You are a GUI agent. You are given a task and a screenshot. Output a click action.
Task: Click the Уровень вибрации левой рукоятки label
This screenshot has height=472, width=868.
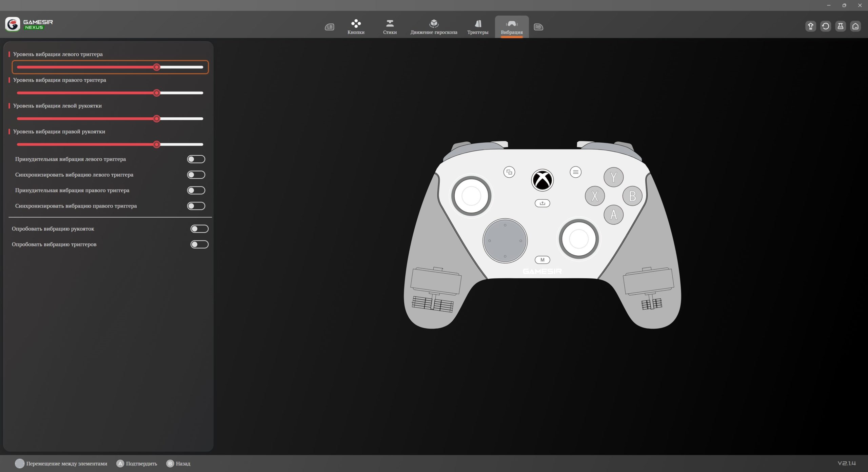57,106
